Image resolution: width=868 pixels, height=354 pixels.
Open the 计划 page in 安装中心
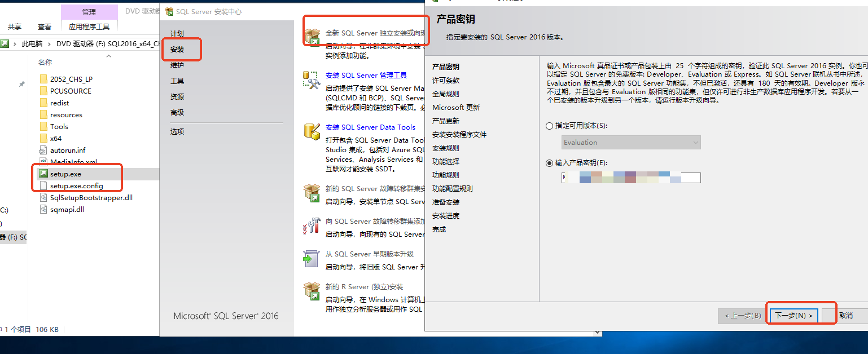pyautogui.click(x=177, y=34)
